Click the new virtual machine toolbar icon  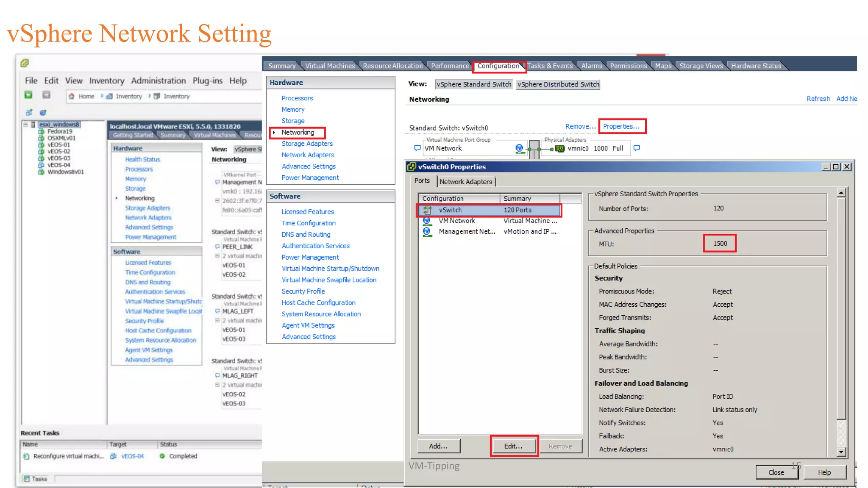(29, 113)
